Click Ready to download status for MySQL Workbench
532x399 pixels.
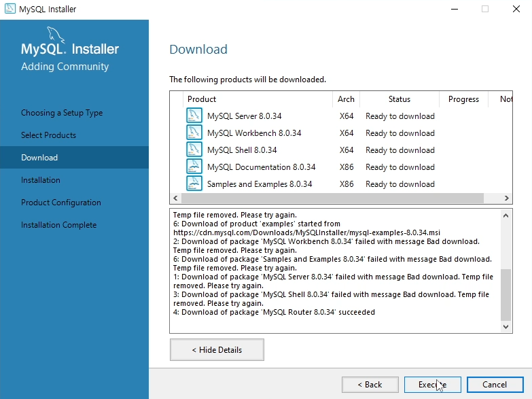coord(400,133)
